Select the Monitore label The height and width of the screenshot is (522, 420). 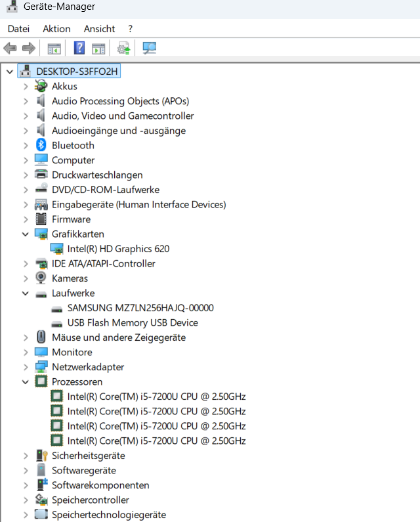pyautogui.click(x=72, y=352)
